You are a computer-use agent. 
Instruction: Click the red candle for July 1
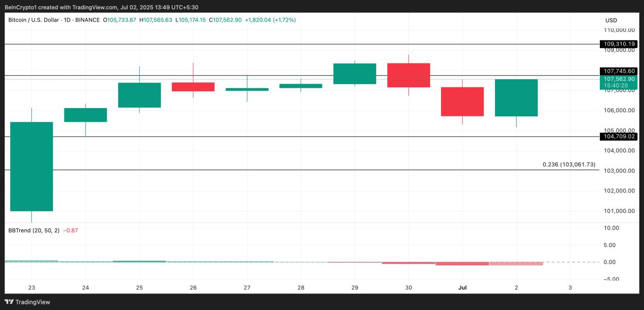(462, 102)
